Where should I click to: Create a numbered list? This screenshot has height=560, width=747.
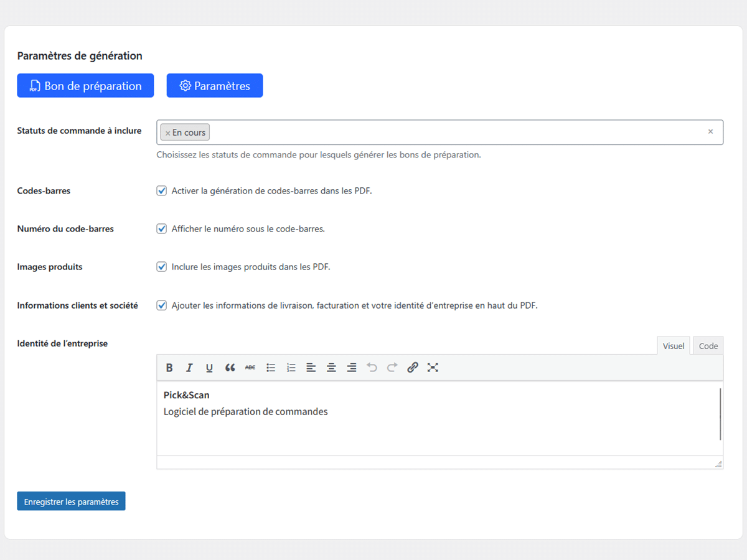[x=291, y=368]
